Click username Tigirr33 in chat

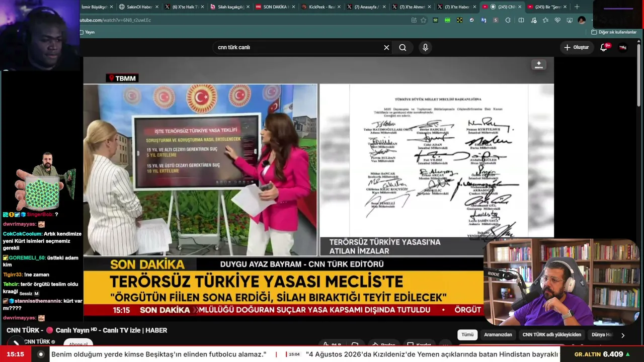(x=13, y=275)
